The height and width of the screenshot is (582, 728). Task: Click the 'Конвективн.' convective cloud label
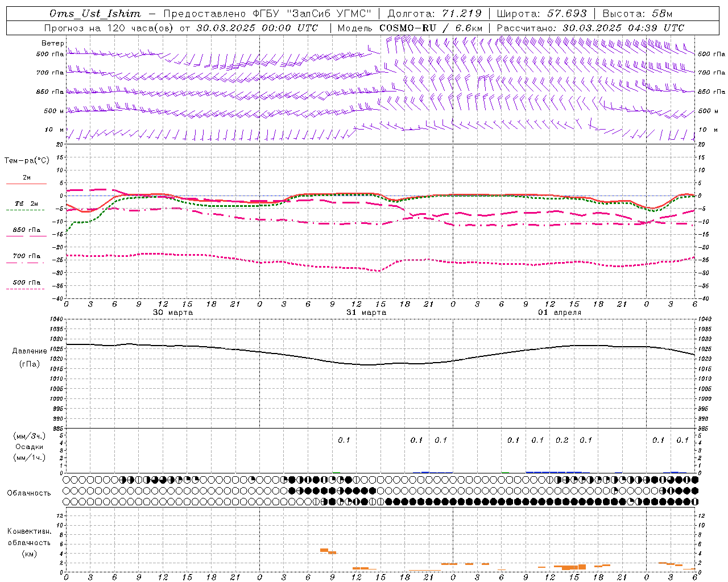tap(30, 531)
